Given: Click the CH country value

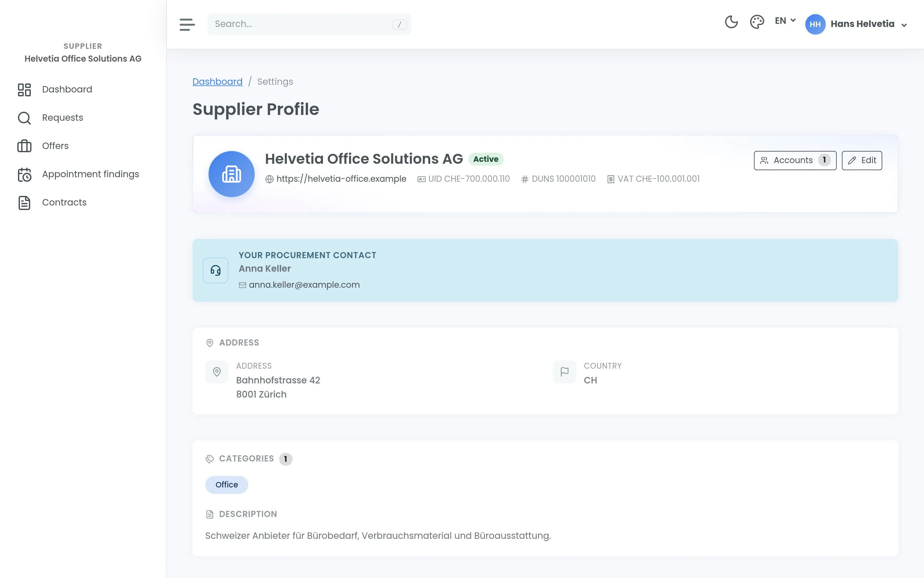Looking at the screenshot, I should pyautogui.click(x=590, y=381).
